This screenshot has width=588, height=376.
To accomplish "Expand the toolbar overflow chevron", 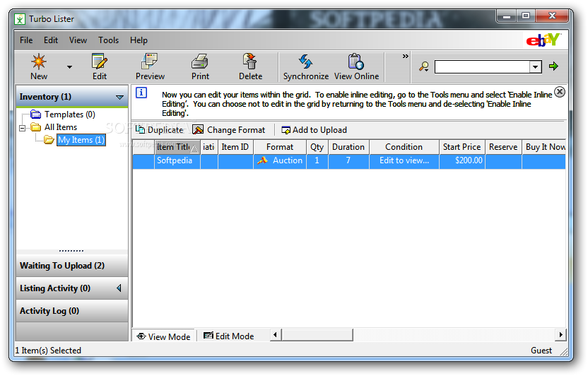I will (406, 57).
